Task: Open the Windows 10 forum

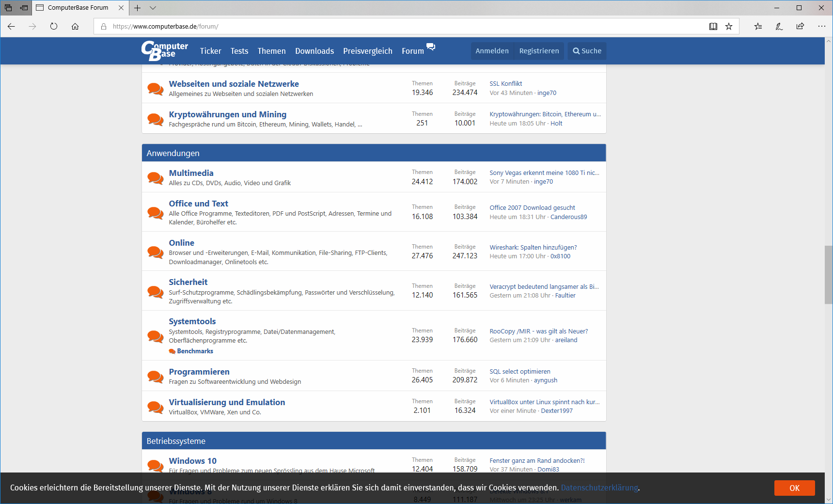Action: (192, 461)
